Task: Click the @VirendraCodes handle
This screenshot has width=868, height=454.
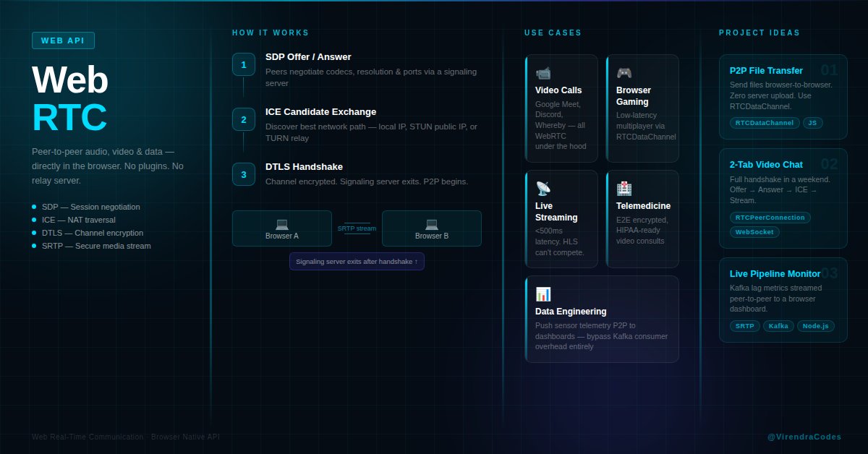Action: point(804,437)
